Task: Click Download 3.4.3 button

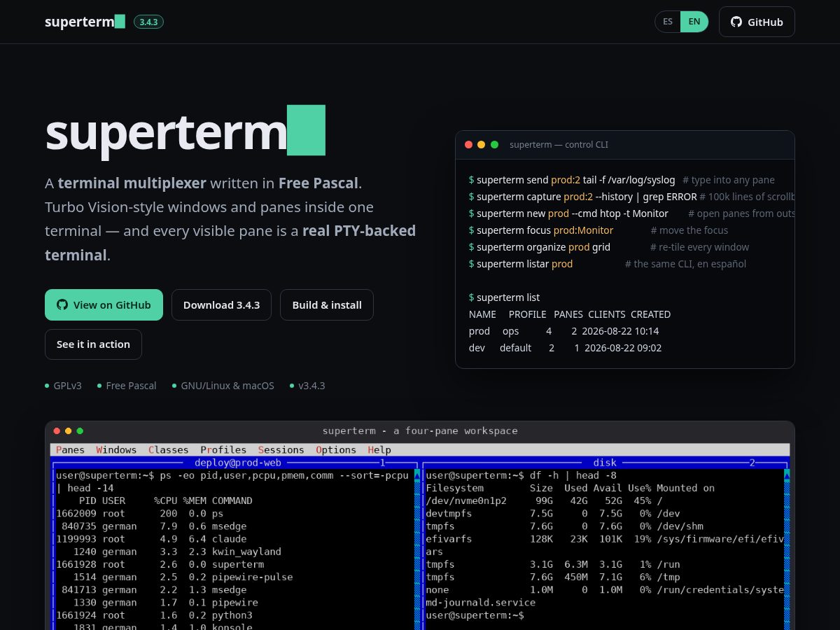Action: pyautogui.click(x=221, y=305)
